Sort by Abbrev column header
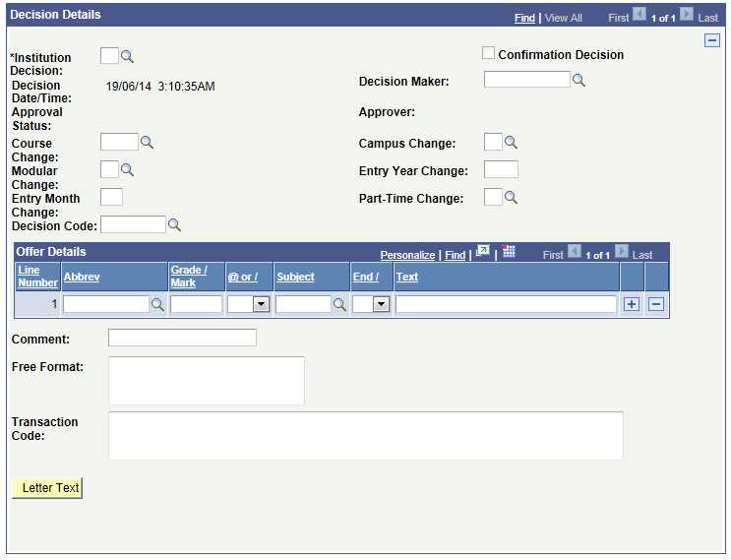The height and width of the screenshot is (560, 731). (82, 277)
